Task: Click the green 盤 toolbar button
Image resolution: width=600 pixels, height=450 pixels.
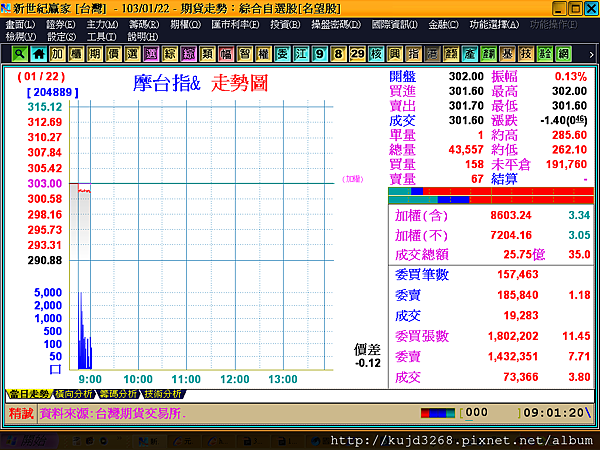Action: [x=545, y=54]
